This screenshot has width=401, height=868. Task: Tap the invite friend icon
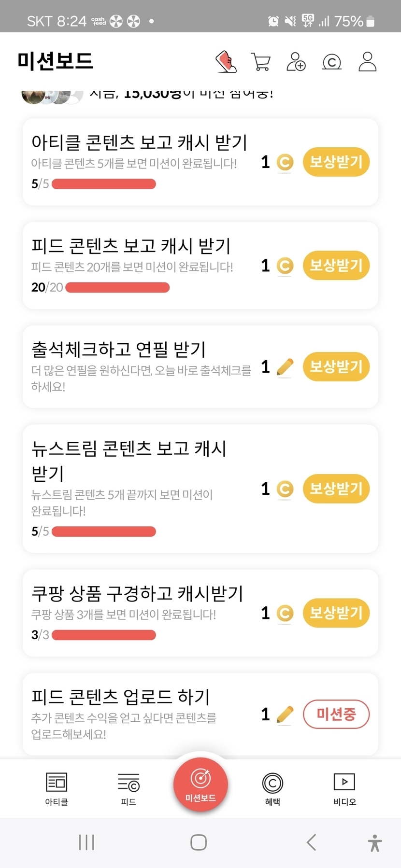[x=296, y=62]
